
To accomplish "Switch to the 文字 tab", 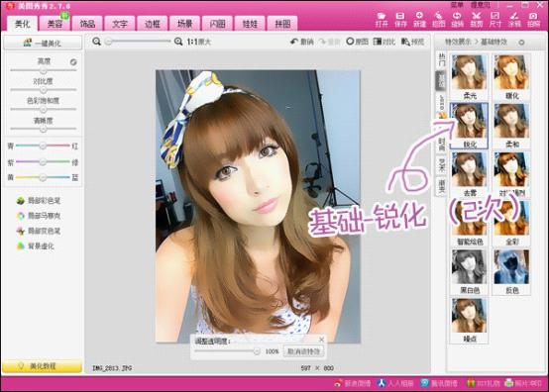I will pos(120,24).
